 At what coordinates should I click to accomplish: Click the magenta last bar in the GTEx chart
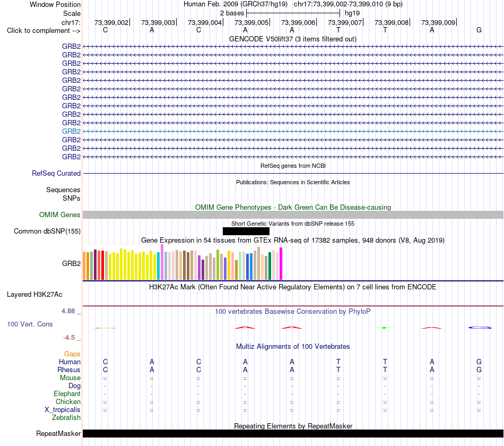pos(281,263)
